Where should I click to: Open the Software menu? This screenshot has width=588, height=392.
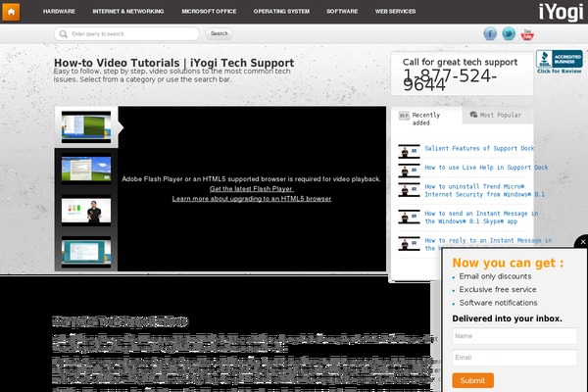[342, 12]
